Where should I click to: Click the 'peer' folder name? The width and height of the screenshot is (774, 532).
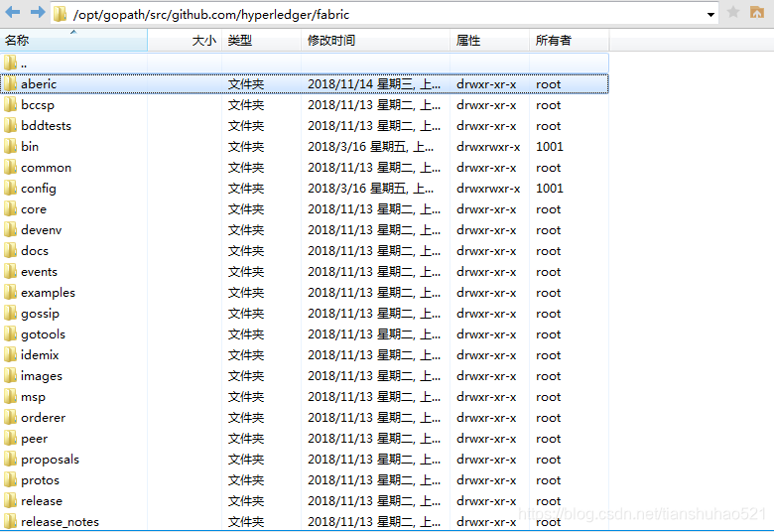coord(34,439)
